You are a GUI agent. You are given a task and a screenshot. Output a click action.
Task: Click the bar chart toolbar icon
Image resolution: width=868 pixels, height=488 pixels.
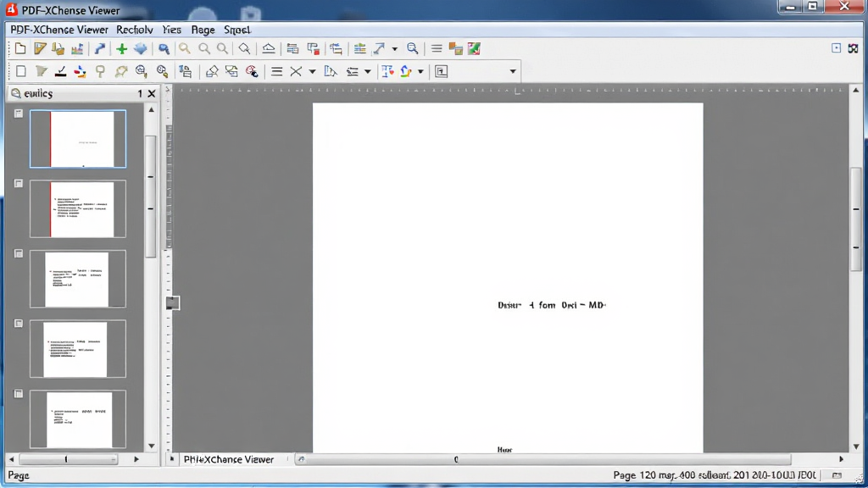[x=77, y=48]
